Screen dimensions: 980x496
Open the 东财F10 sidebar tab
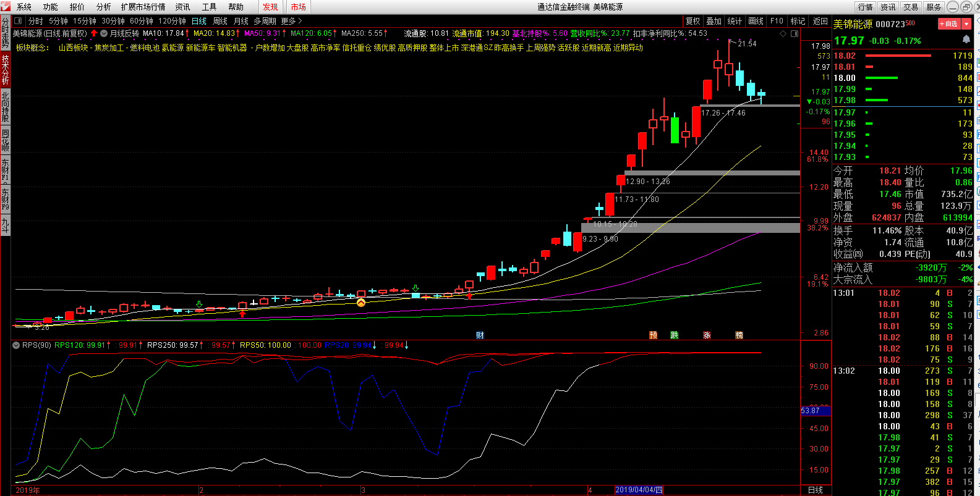point(5,169)
